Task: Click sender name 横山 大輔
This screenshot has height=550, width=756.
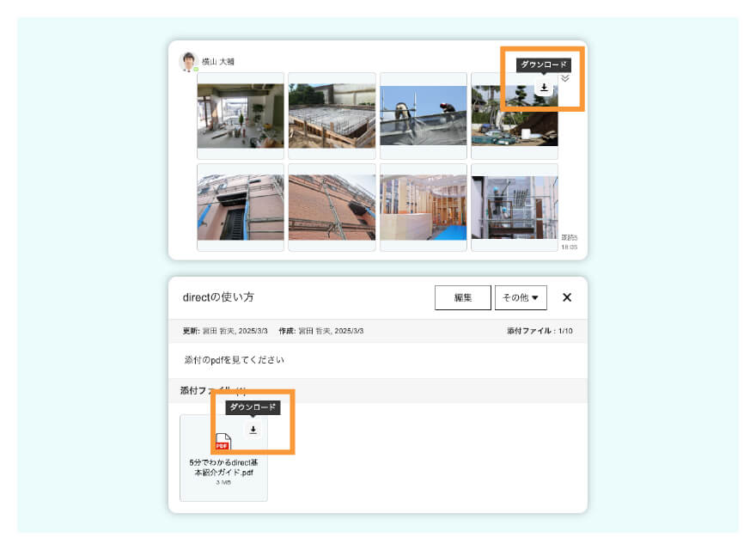Action: 217,60
